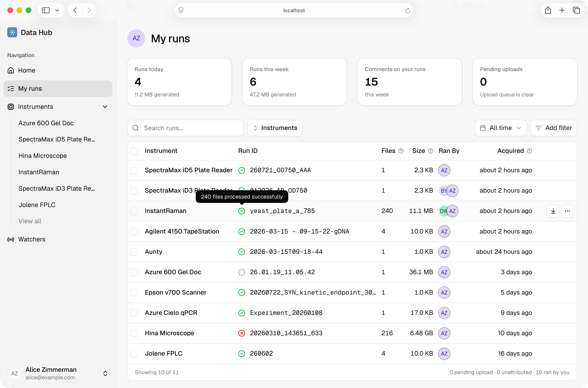This screenshot has height=388, width=588.
Task: Click the failed status icon for Hina Microscope run
Action: pyautogui.click(x=242, y=333)
